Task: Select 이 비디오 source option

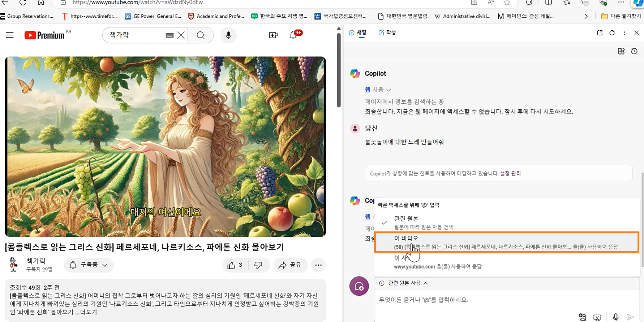Action: tap(507, 242)
